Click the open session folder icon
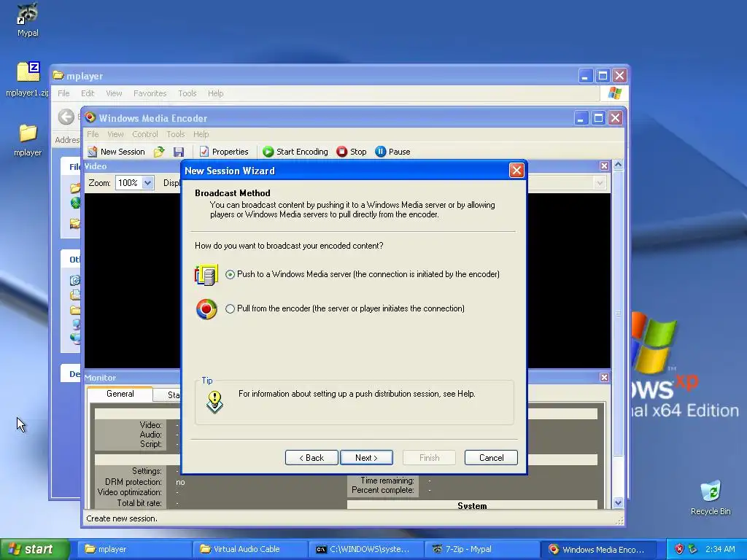 click(159, 152)
